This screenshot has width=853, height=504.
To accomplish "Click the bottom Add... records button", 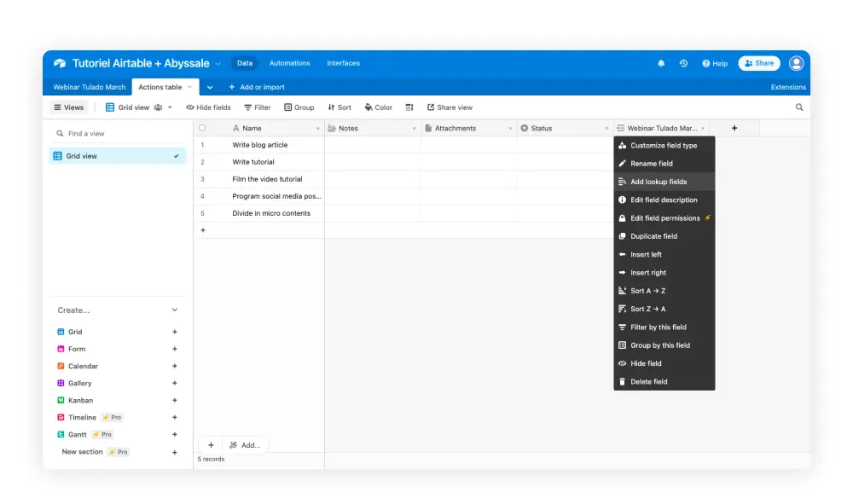I will (x=246, y=445).
